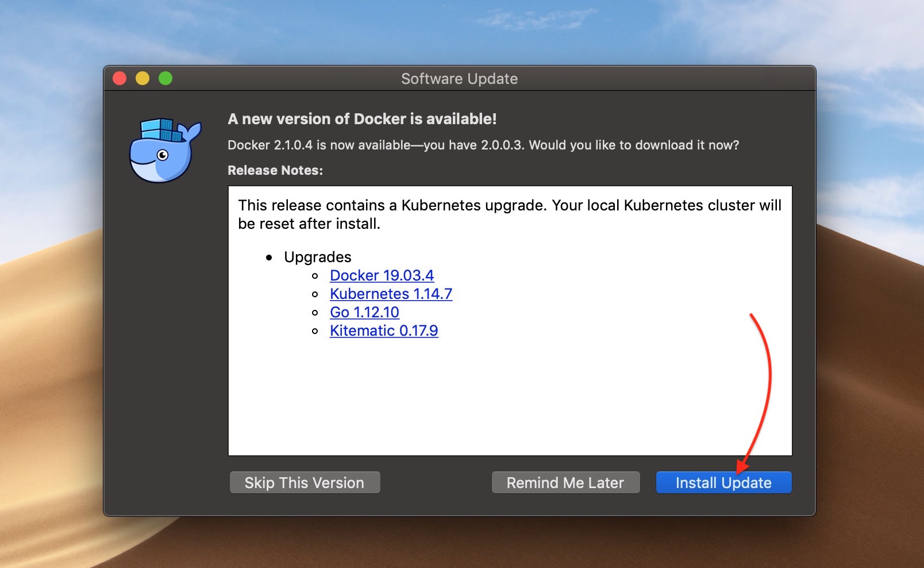
Task: Visit the Kitematic 0.17.9 link
Action: [384, 331]
